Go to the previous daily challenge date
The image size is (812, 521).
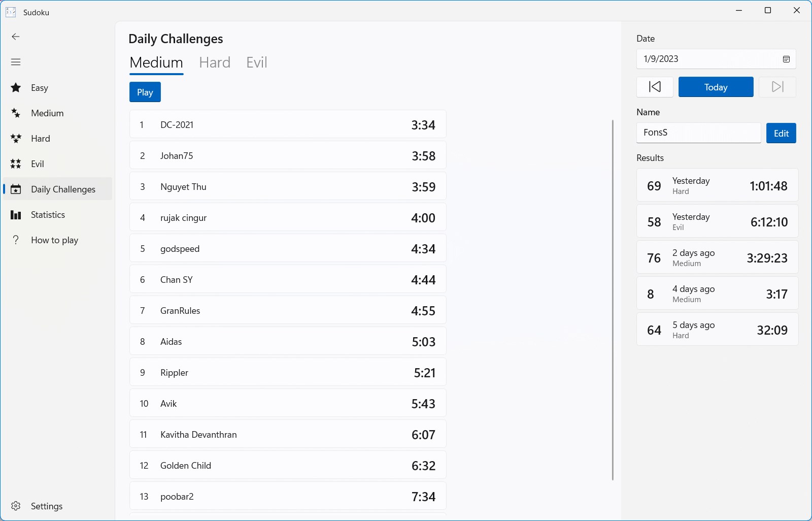tap(655, 87)
